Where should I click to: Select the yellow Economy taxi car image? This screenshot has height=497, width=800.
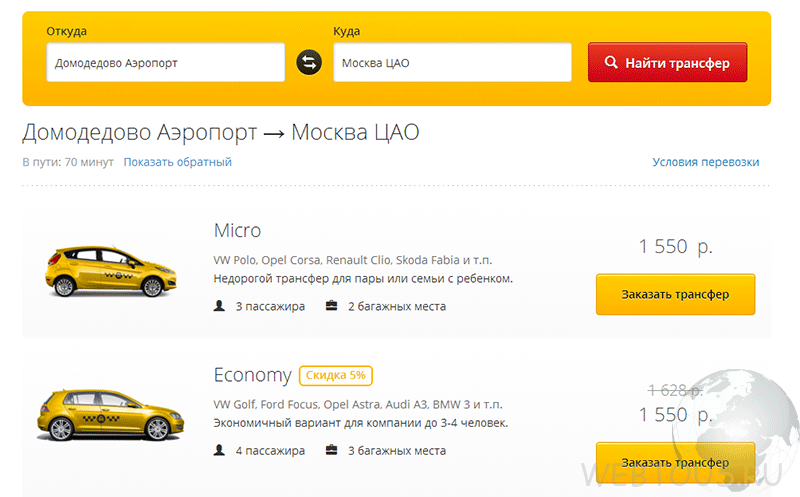[x=110, y=415]
